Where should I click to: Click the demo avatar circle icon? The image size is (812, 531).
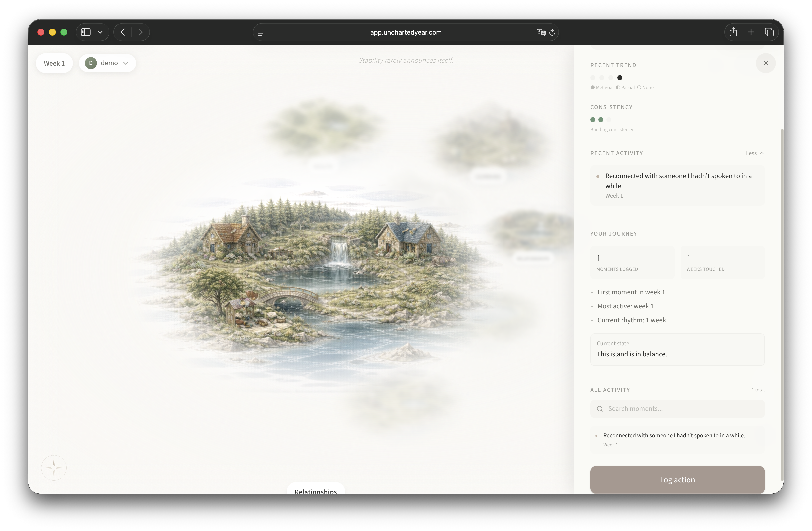[x=91, y=63]
